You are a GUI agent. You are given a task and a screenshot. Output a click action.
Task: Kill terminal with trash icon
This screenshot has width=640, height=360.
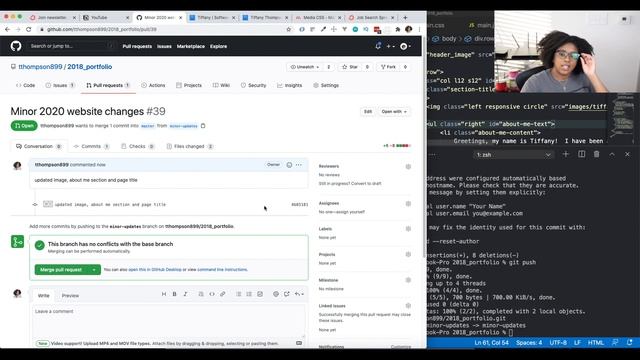click(597, 154)
